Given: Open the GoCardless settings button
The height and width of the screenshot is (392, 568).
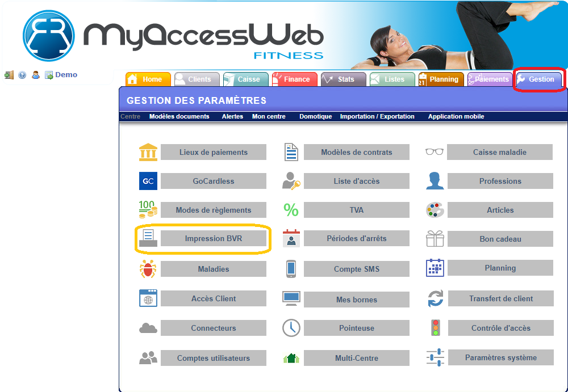Looking at the screenshot, I should pos(214,181).
